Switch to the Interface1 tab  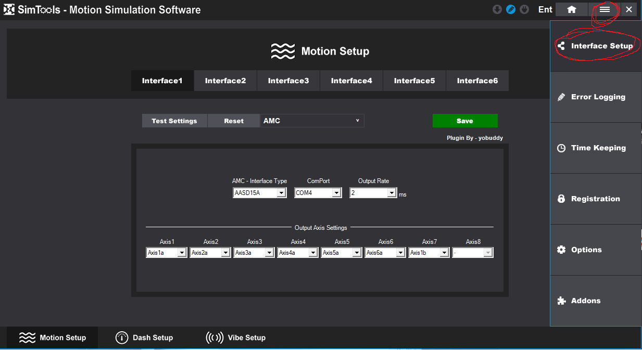coord(162,81)
